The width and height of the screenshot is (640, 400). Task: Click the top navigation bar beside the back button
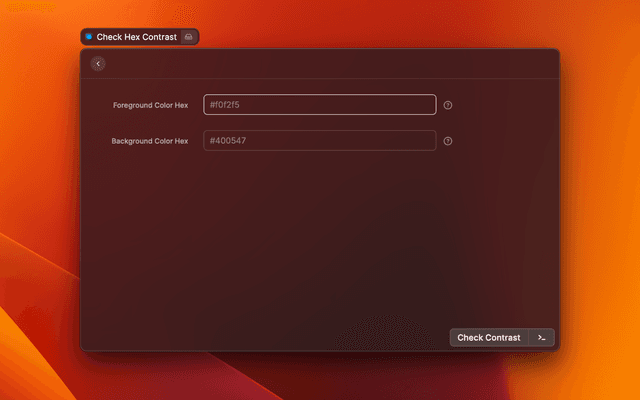[x=320, y=64]
